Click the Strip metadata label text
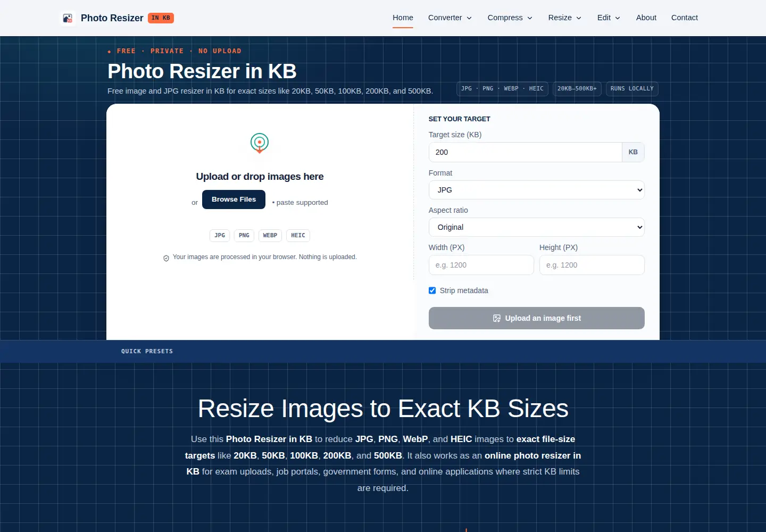Image resolution: width=766 pixels, height=532 pixels. point(464,290)
